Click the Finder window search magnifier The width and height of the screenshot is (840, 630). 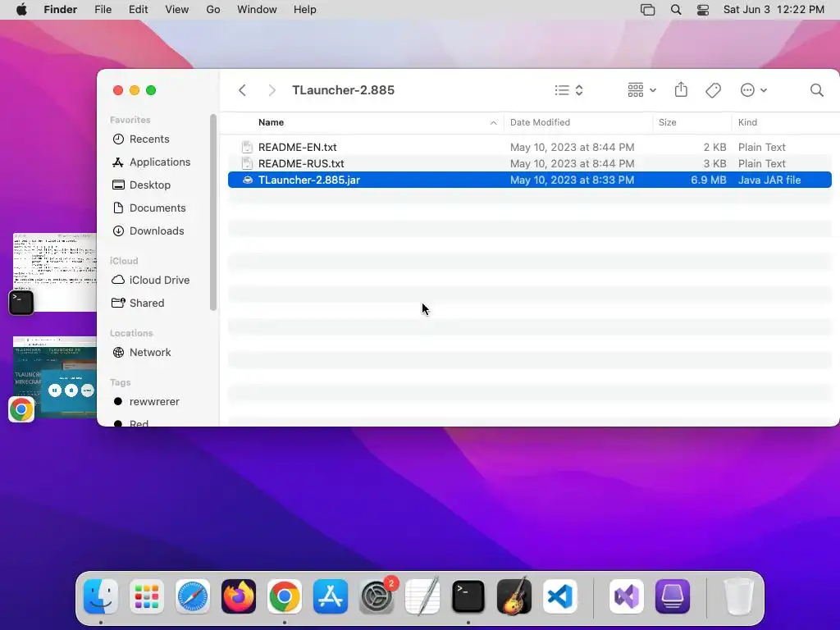[816, 90]
